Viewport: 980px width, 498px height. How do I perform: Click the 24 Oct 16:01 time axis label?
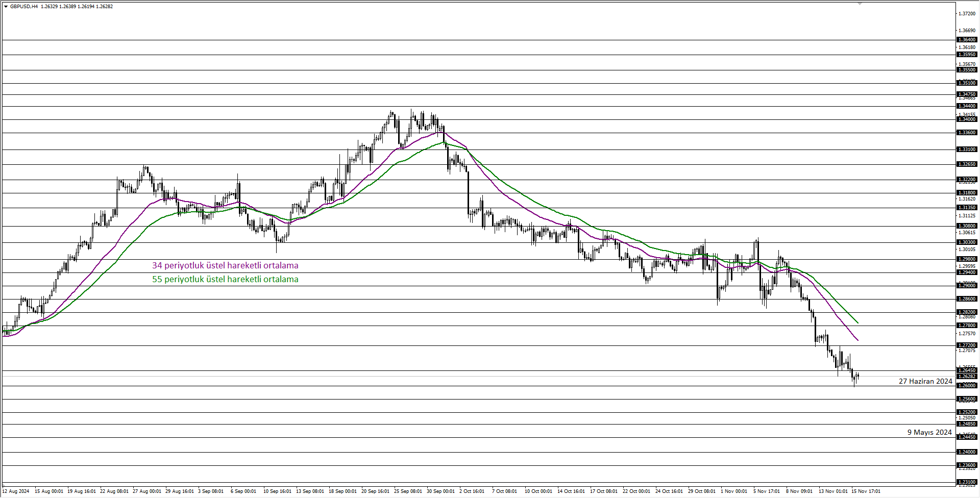click(x=669, y=491)
